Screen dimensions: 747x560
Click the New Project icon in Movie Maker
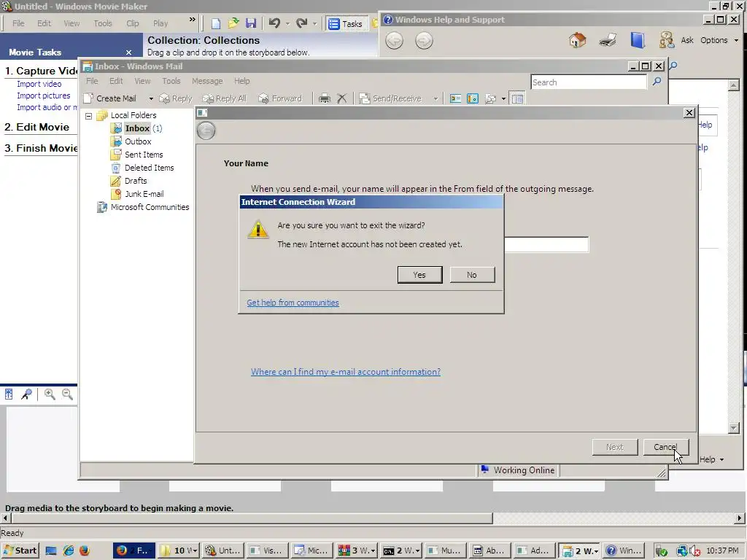coord(216,23)
